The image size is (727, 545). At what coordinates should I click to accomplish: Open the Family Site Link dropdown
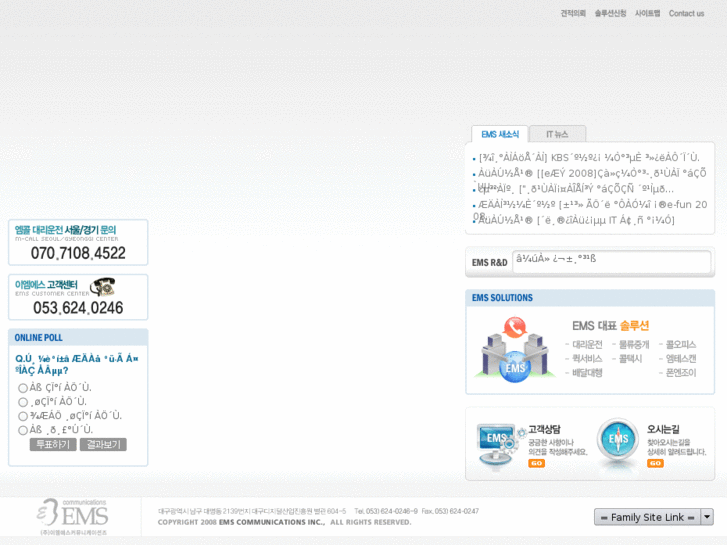pyautogui.click(x=654, y=517)
